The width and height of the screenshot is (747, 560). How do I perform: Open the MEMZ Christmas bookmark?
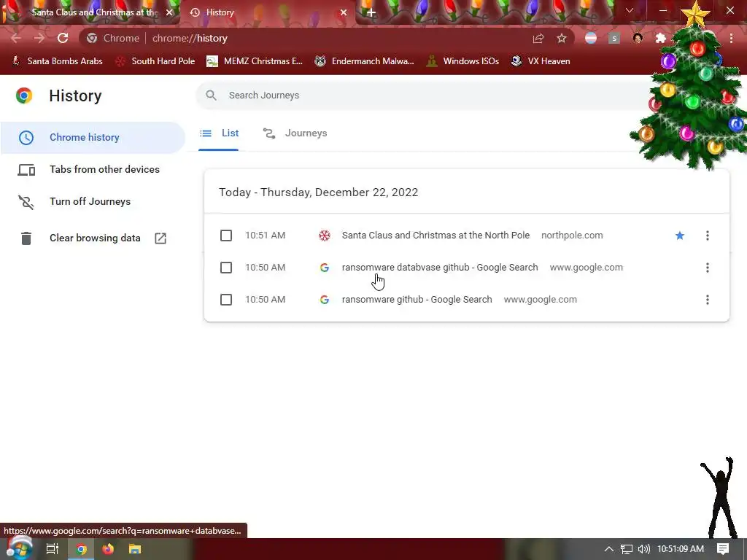click(x=255, y=61)
